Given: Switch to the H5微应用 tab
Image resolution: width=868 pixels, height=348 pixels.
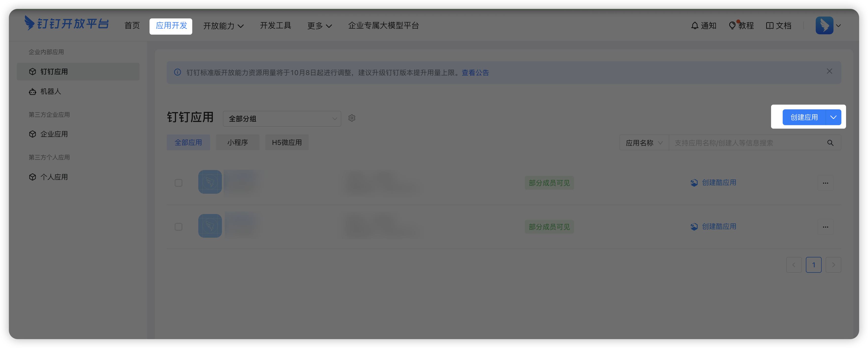Looking at the screenshot, I should click(x=287, y=143).
